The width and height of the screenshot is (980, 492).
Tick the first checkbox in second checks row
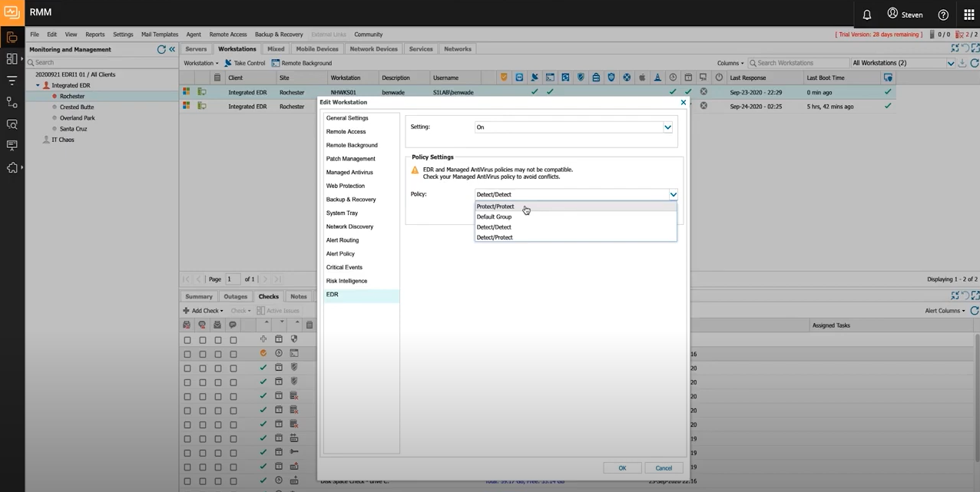click(x=187, y=354)
